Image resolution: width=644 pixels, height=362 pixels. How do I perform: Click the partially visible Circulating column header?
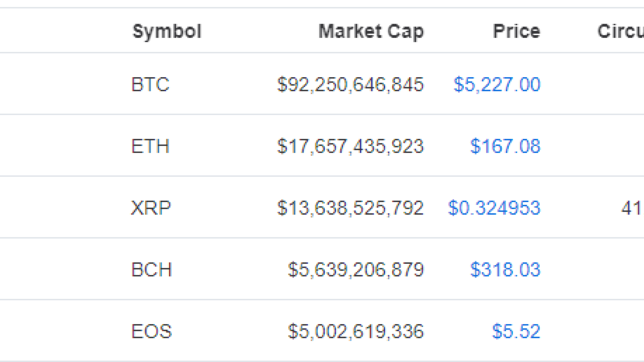(x=621, y=31)
